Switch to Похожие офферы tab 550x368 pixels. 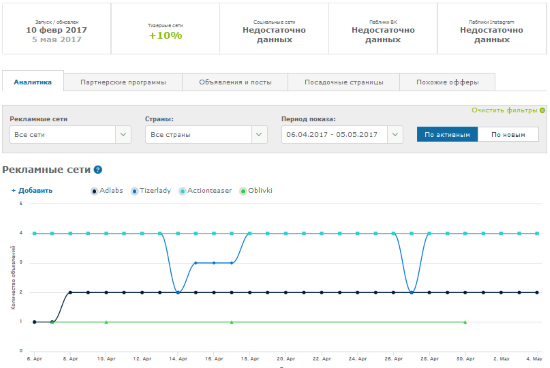point(447,82)
